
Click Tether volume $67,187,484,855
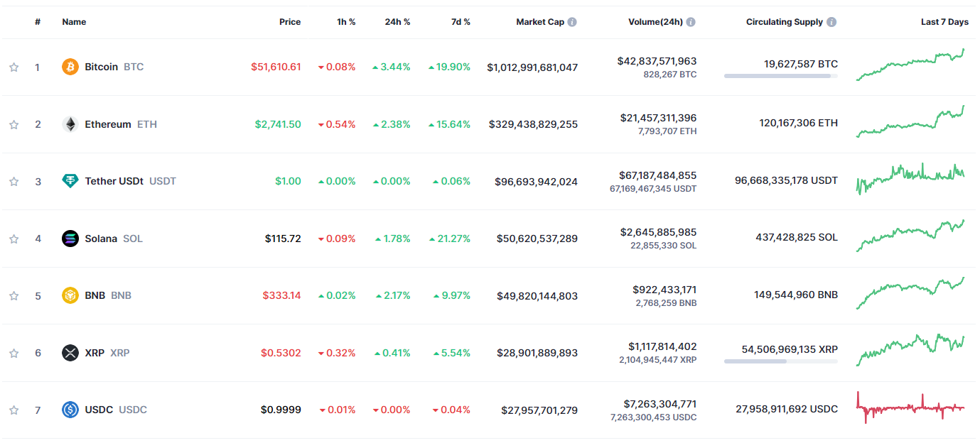(658, 175)
